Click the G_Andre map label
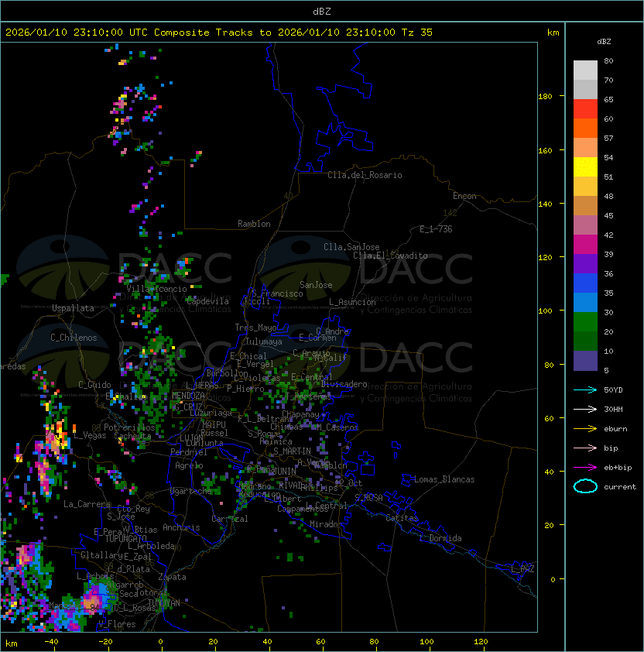644x652 pixels. 332,331
